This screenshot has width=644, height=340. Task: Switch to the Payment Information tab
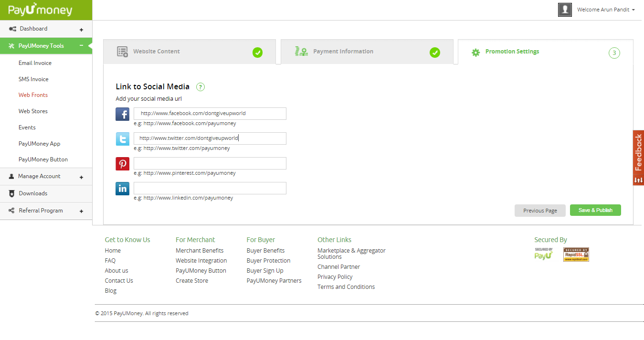click(367, 52)
